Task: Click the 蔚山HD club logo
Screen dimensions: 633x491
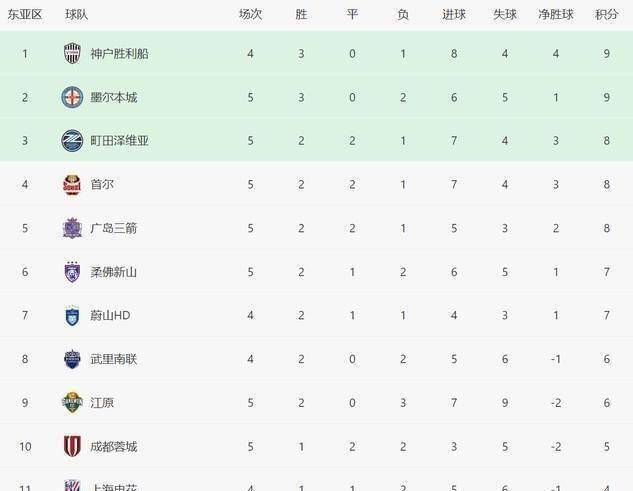Action: (x=72, y=316)
